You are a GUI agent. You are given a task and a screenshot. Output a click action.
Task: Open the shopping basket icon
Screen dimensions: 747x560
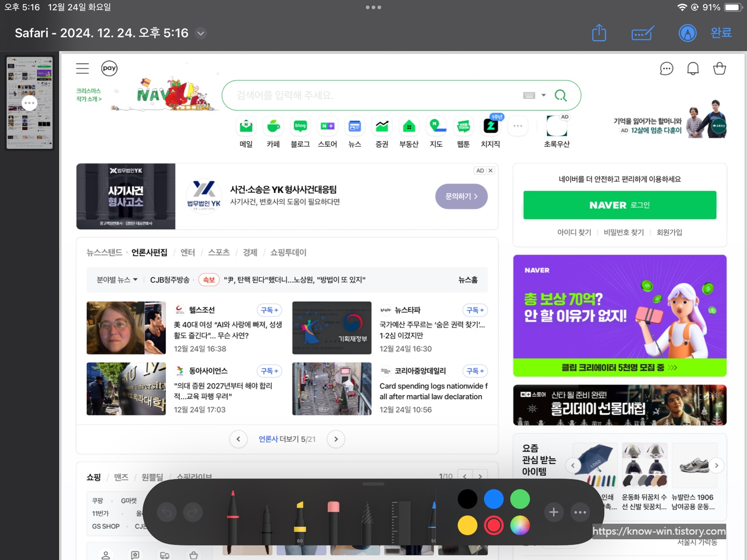pyautogui.click(x=720, y=68)
